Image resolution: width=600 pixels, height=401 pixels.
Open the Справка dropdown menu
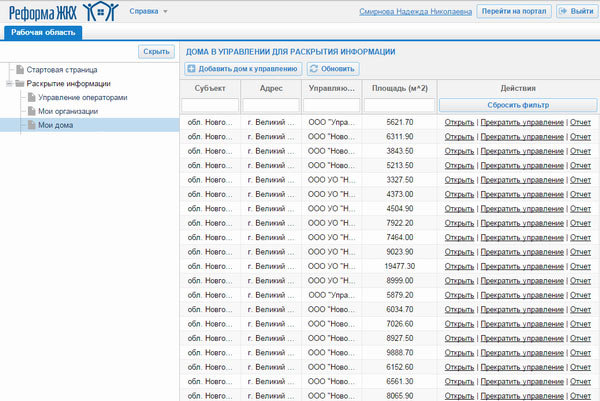(x=150, y=11)
